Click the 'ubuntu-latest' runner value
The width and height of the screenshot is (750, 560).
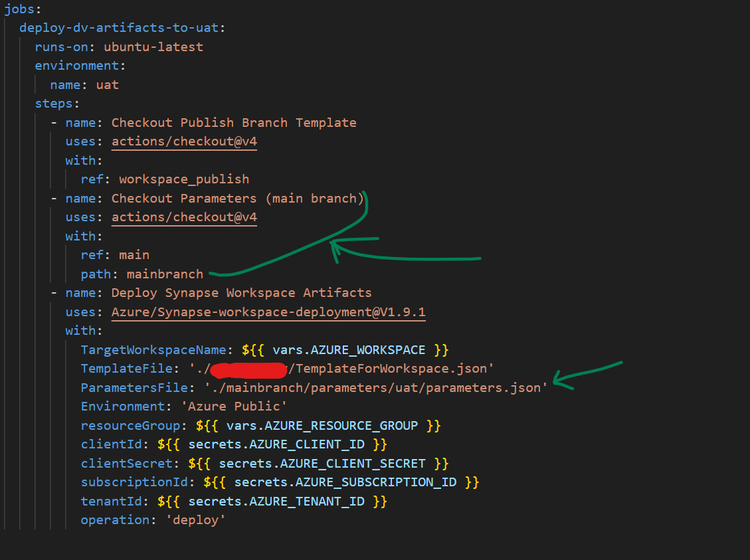point(153,47)
